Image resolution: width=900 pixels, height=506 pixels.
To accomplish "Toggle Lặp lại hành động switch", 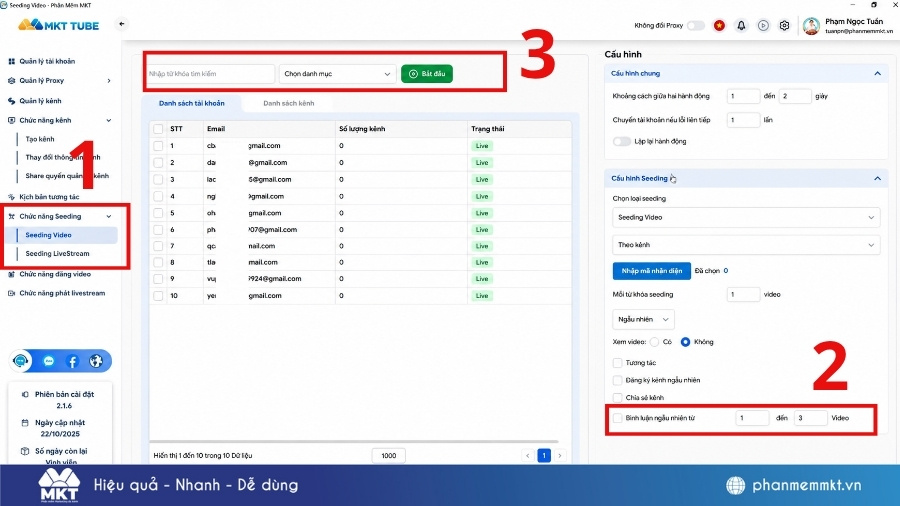I will tap(622, 141).
